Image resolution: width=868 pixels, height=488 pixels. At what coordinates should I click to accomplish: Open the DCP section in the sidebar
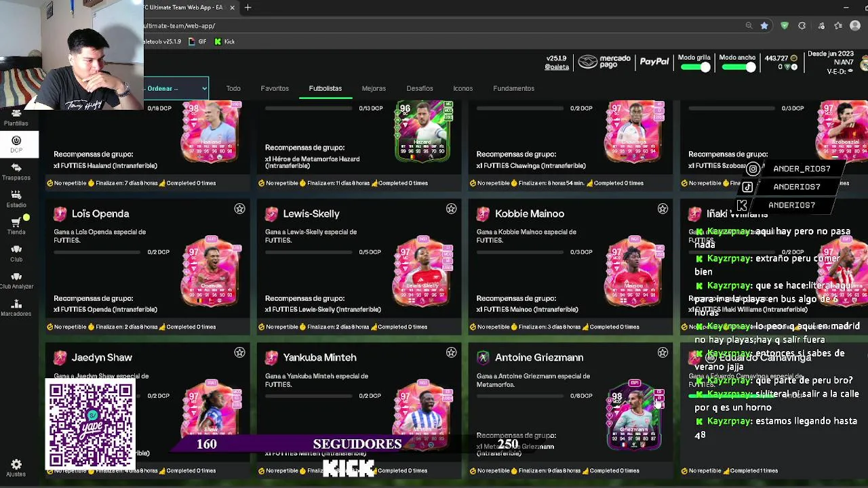point(16,144)
